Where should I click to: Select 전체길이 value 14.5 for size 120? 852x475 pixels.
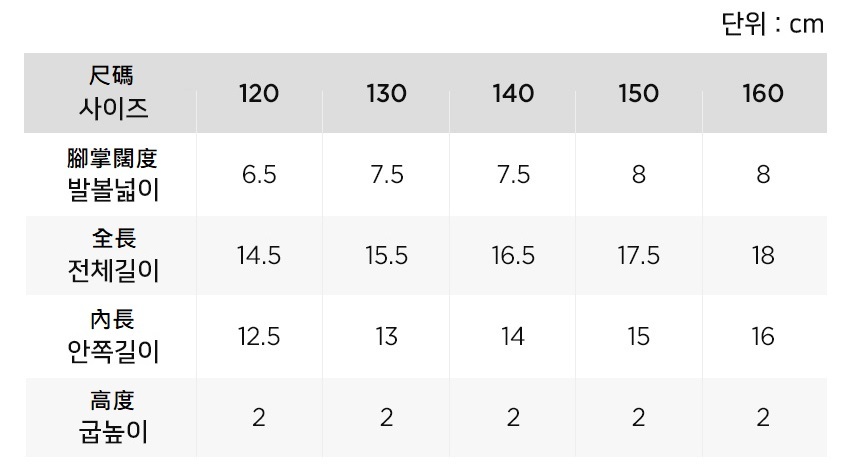click(x=259, y=255)
